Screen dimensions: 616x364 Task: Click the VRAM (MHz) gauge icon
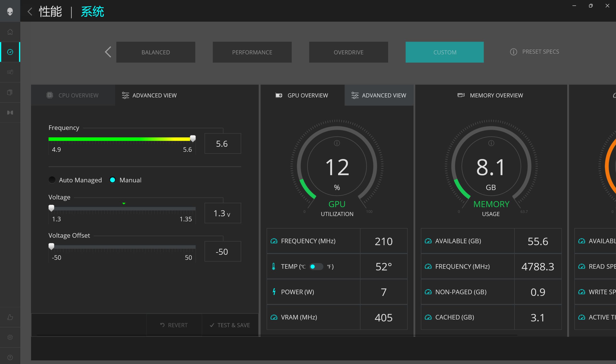pos(274,317)
